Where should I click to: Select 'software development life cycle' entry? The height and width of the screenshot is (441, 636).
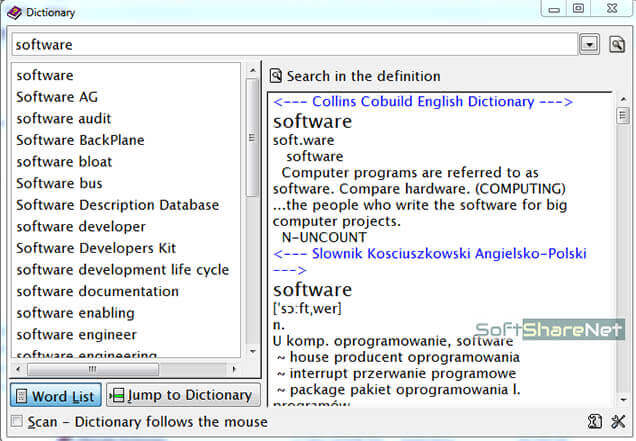(x=123, y=270)
